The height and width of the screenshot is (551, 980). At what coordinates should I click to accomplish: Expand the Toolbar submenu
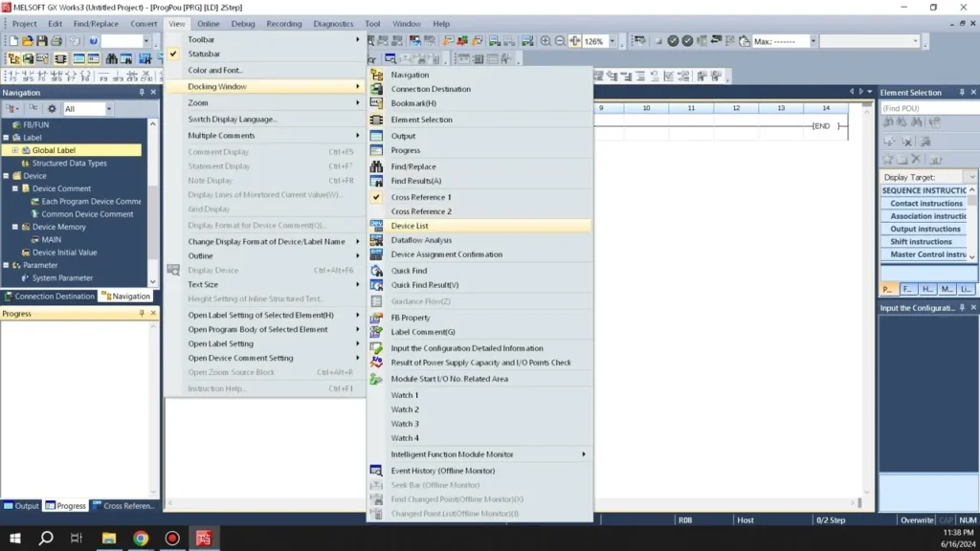tap(266, 39)
